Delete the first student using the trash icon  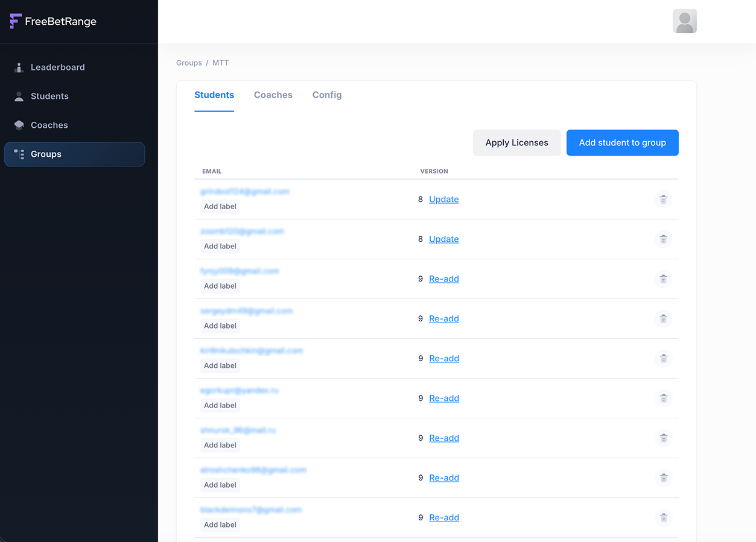pos(663,199)
